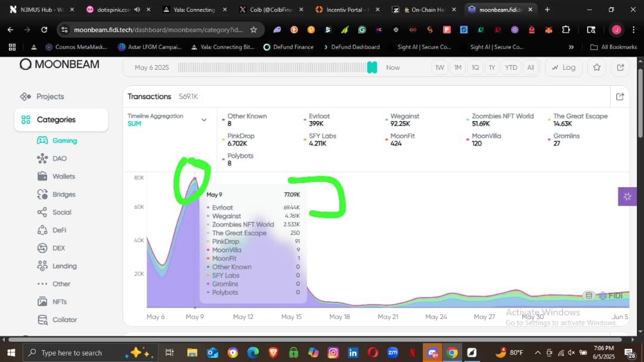Image resolution: width=644 pixels, height=362 pixels.
Task: Toggle the SFY Labs legend series
Action: [320, 140]
